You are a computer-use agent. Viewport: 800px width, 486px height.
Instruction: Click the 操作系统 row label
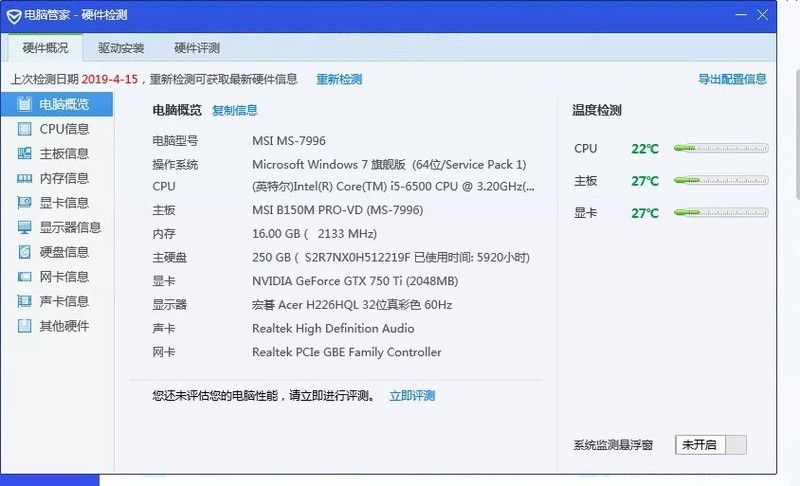175,165
